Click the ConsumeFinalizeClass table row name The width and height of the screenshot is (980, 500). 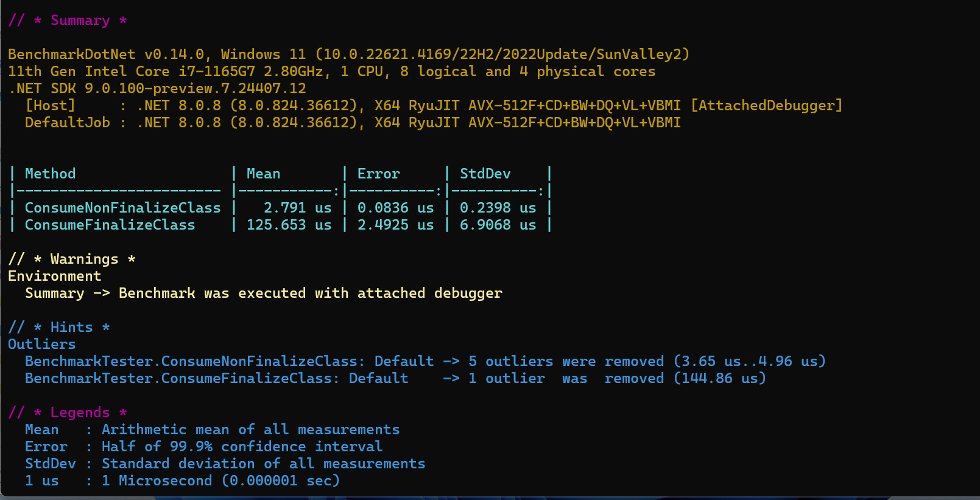pyautogui.click(x=110, y=225)
